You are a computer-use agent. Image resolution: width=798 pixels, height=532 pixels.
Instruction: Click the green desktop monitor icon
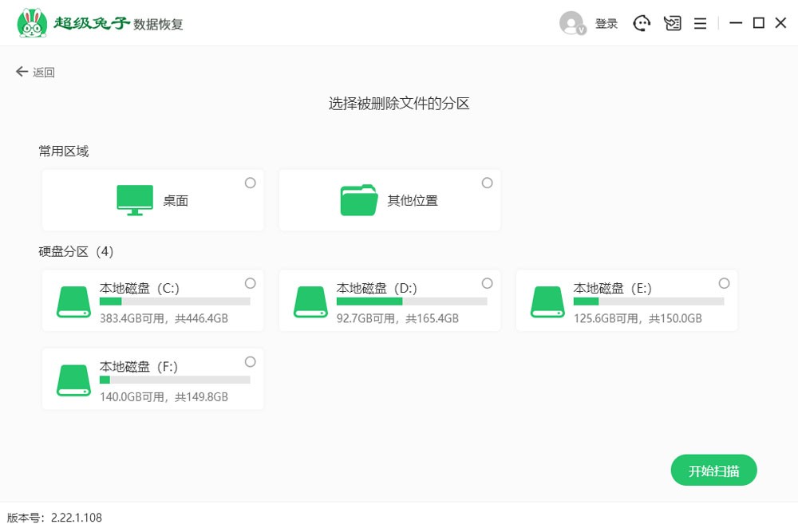click(x=135, y=200)
